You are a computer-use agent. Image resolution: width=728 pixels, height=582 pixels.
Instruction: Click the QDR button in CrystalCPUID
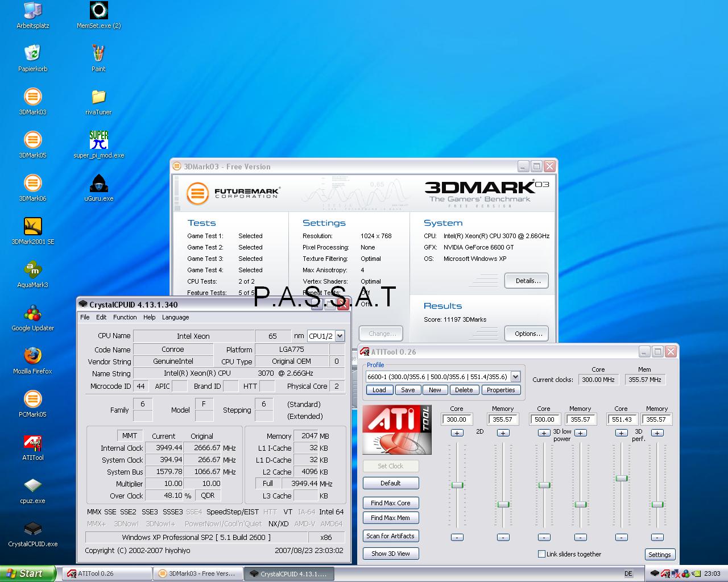[208, 496]
